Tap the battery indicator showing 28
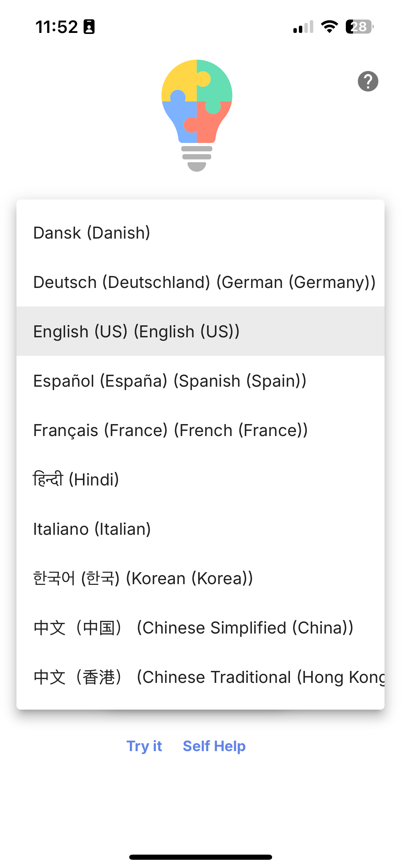Screen dimensions: 401x868 pyautogui.click(x=359, y=26)
